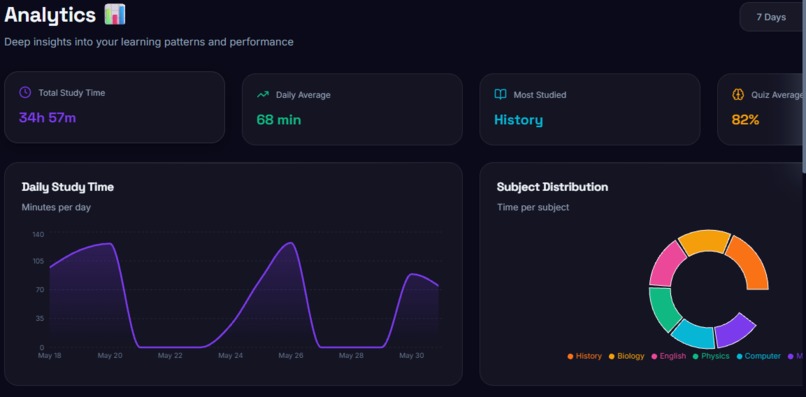
Task: Click the 34h 57m total study value
Action: (x=47, y=118)
